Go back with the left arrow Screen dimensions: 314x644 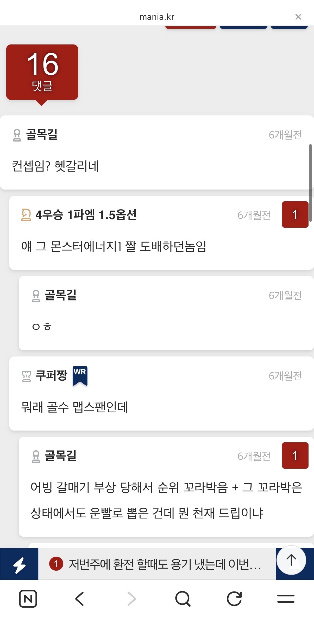coord(79,599)
